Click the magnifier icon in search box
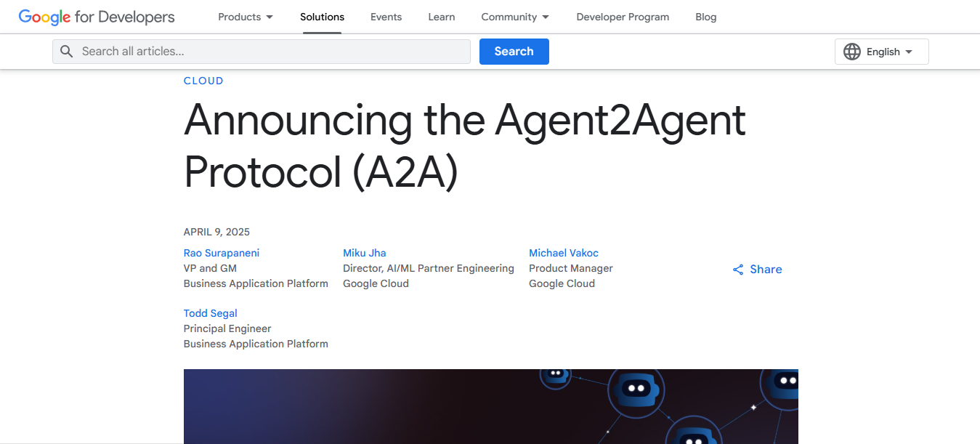This screenshot has height=444, width=980. 67,52
